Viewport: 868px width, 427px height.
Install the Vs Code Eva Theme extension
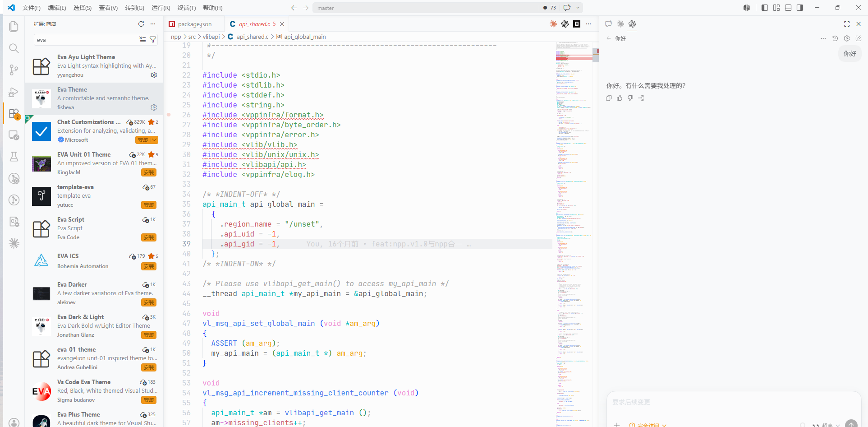(149, 400)
